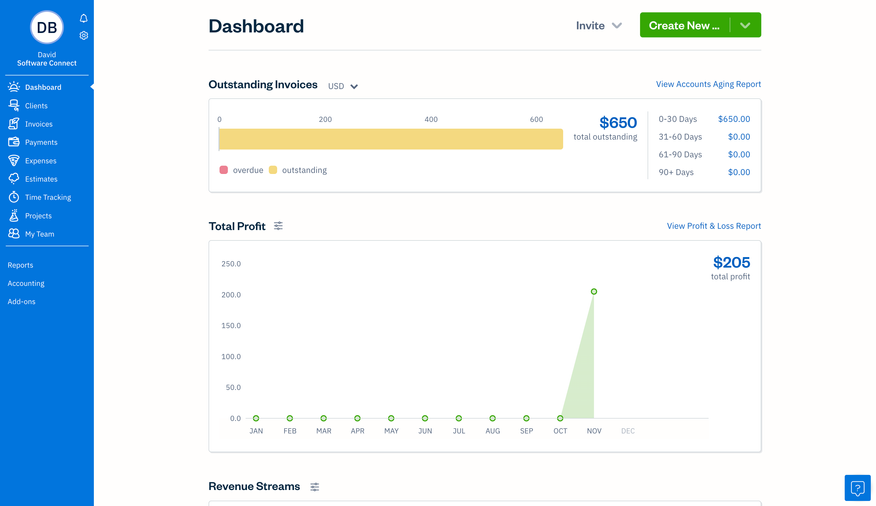Viewport: 876px width, 506px height.
Task: Open the notifications bell icon
Action: click(84, 18)
